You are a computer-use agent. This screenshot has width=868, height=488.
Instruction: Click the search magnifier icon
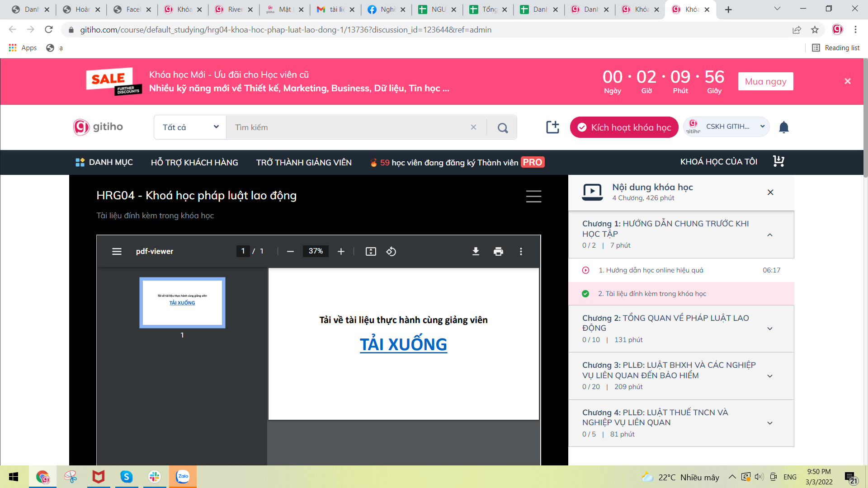tap(502, 127)
